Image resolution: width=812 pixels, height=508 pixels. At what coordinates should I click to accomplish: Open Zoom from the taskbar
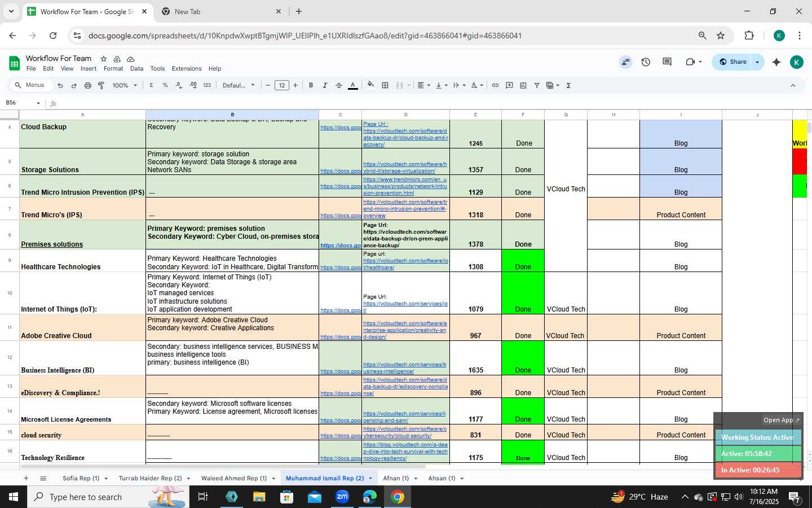342,497
